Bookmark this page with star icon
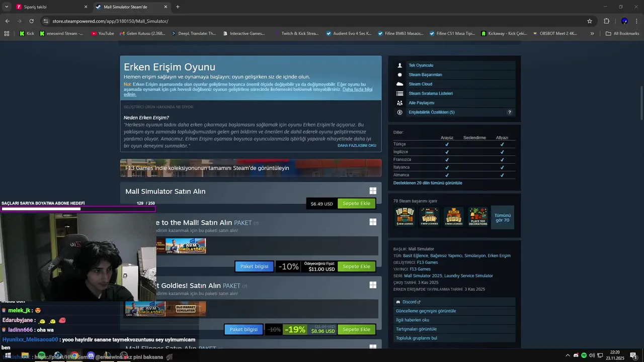 click(x=590, y=21)
